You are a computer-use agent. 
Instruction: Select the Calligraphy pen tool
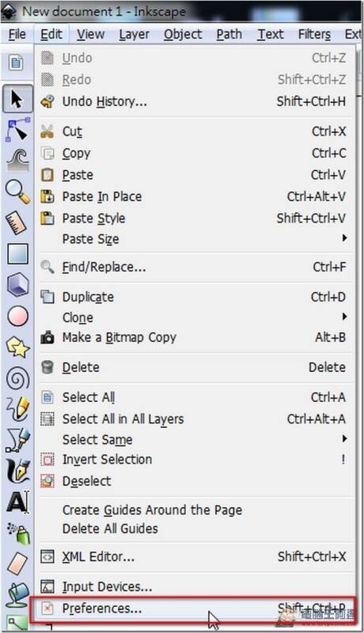pos(17,471)
